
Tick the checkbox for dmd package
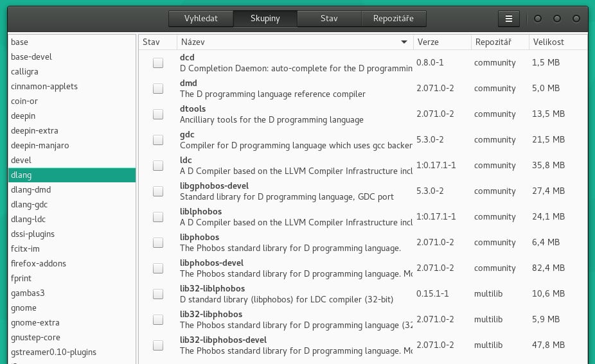(x=158, y=89)
